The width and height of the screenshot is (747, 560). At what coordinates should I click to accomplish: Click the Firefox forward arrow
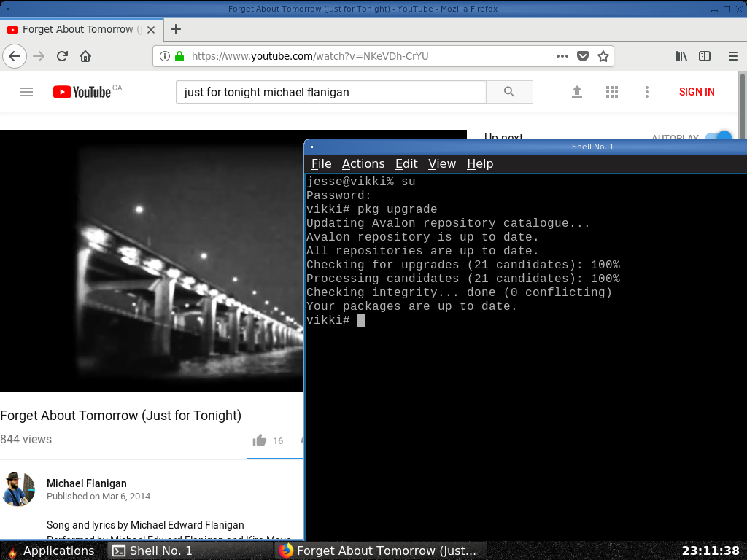(x=39, y=56)
